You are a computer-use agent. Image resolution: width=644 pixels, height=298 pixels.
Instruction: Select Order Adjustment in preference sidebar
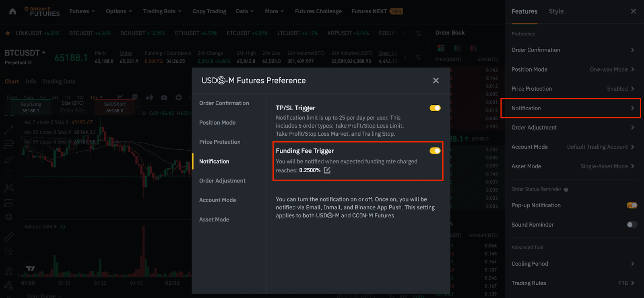coord(222,181)
